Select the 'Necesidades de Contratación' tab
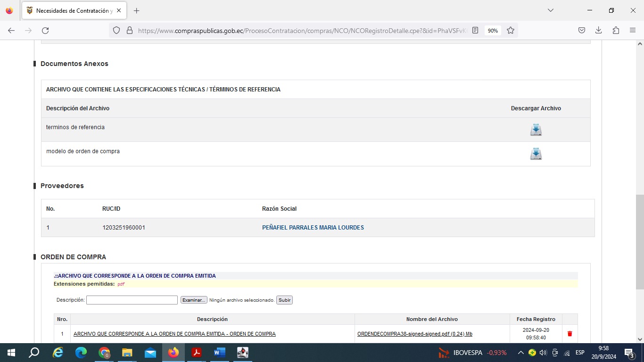Viewport: 644px width, 362px height. [x=71, y=10]
